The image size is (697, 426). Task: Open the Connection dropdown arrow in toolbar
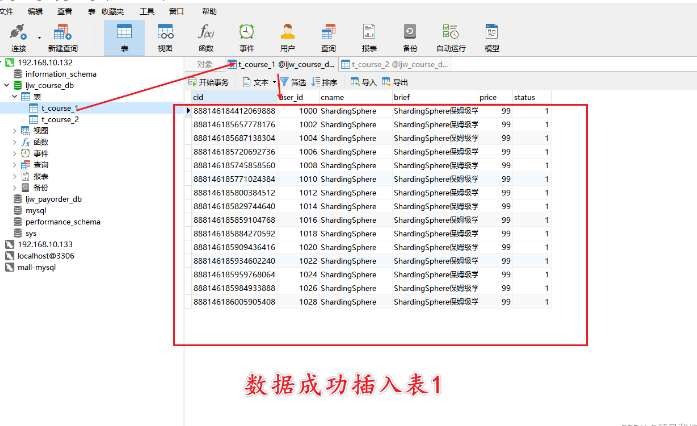[x=39, y=38]
